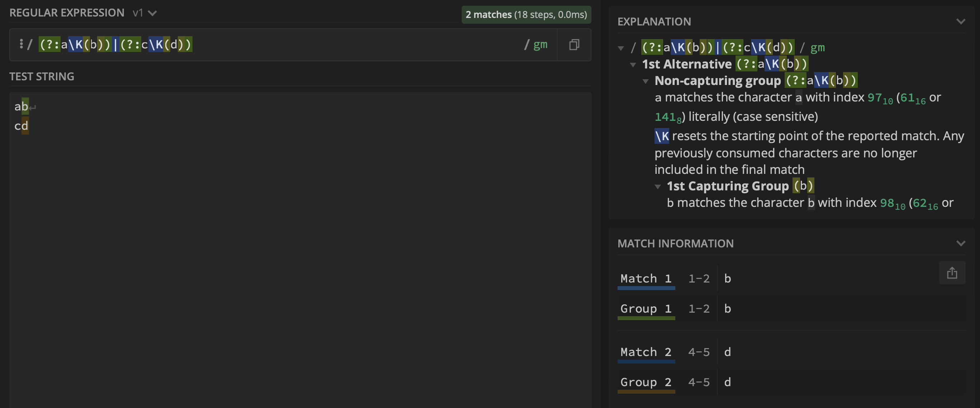Click the Non-capturing group expander triangle
Viewport: 980px width, 408px height.
646,80
